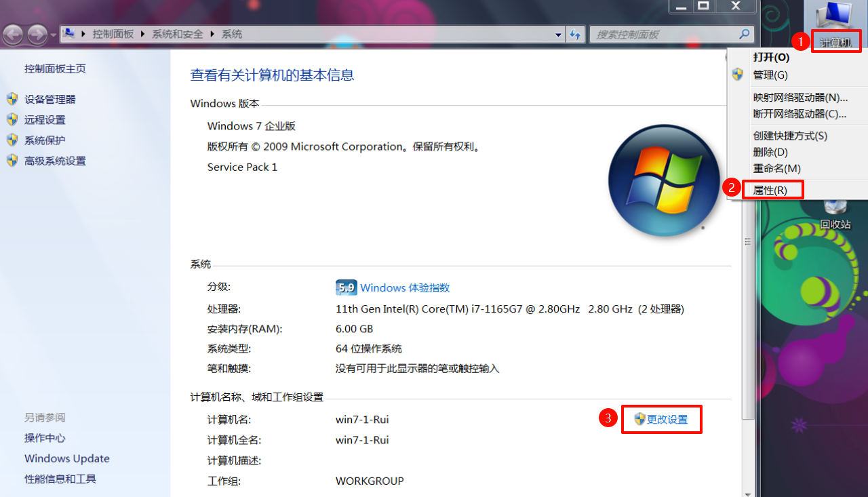Click the 搜索控制面板 search field
This screenshot has width=868, height=497.
click(661, 34)
